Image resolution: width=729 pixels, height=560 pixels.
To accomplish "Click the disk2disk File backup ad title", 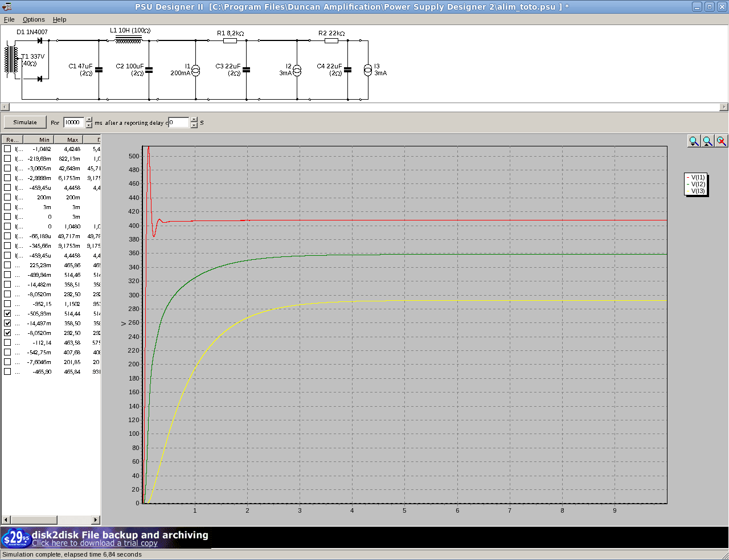I will pyautogui.click(x=120, y=534).
